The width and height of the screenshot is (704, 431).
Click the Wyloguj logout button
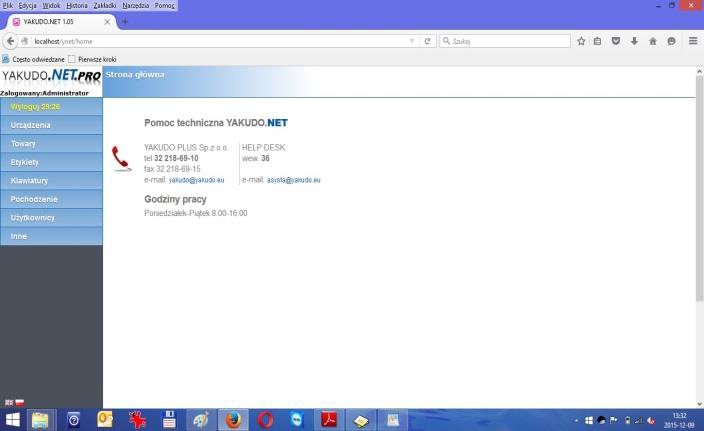(x=35, y=106)
